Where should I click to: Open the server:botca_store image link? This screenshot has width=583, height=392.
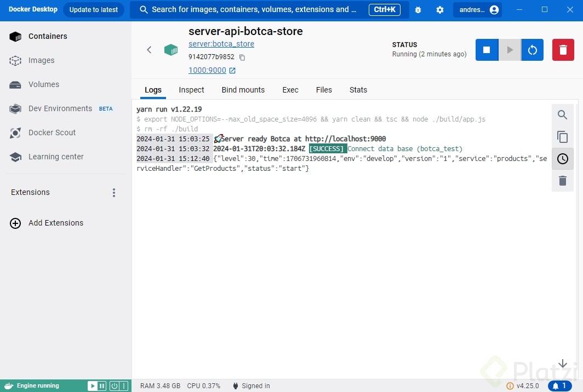[x=221, y=44]
